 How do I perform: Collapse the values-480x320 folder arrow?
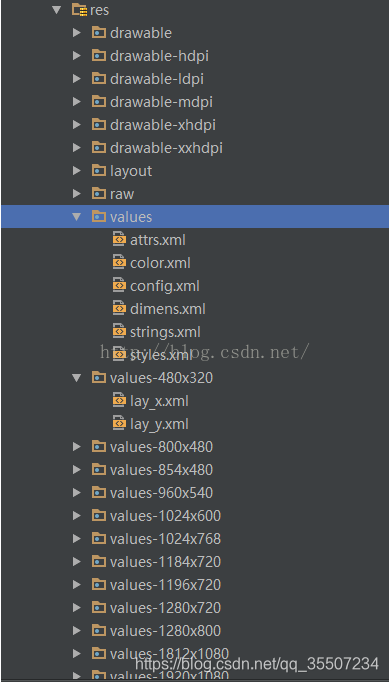(x=77, y=378)
